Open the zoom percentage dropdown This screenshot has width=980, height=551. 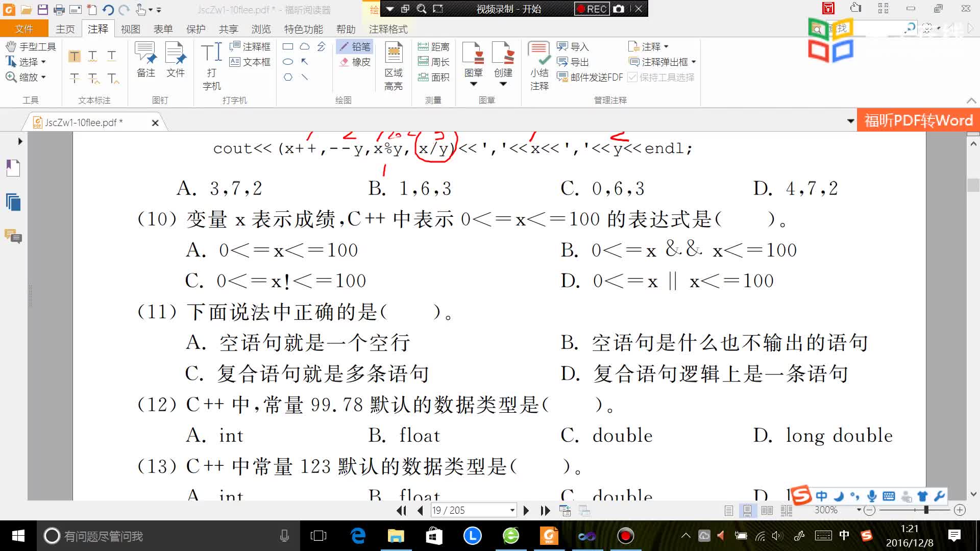click(x=859, y=510)
